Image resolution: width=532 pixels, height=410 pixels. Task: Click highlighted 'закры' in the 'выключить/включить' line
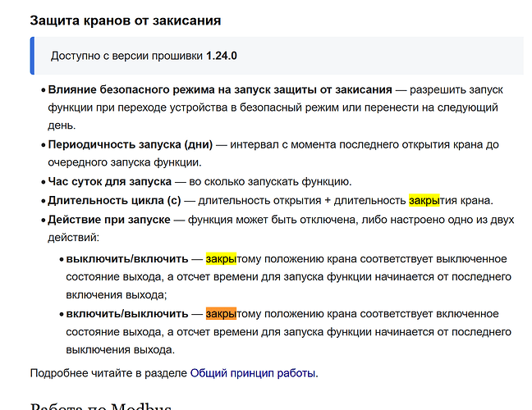(x=221, y=259)
